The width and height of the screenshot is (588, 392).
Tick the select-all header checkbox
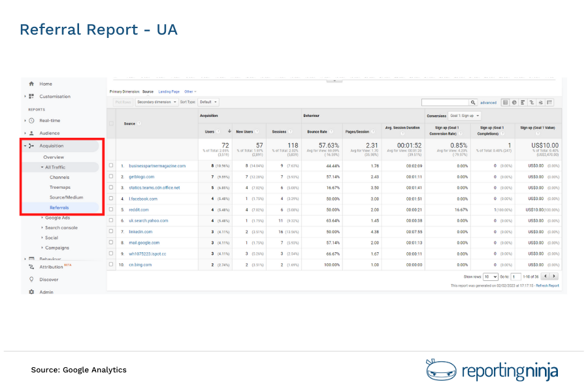click(111, 123)
